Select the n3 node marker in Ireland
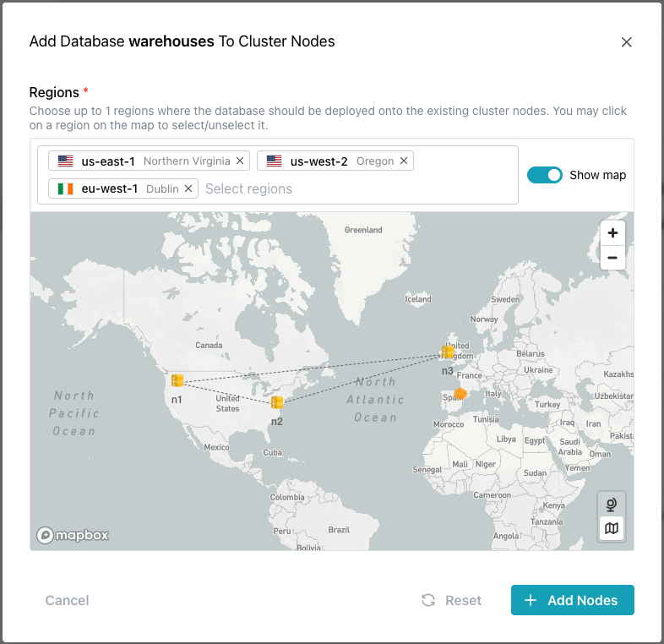The width and height of the screenshot is (664, 644). tap(448, 352)
